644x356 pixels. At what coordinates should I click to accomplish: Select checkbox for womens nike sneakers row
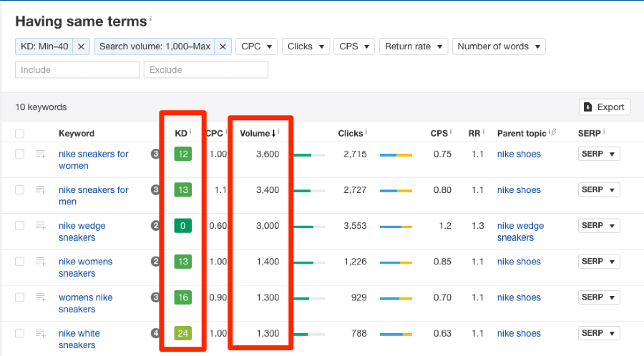pos(20,297)
